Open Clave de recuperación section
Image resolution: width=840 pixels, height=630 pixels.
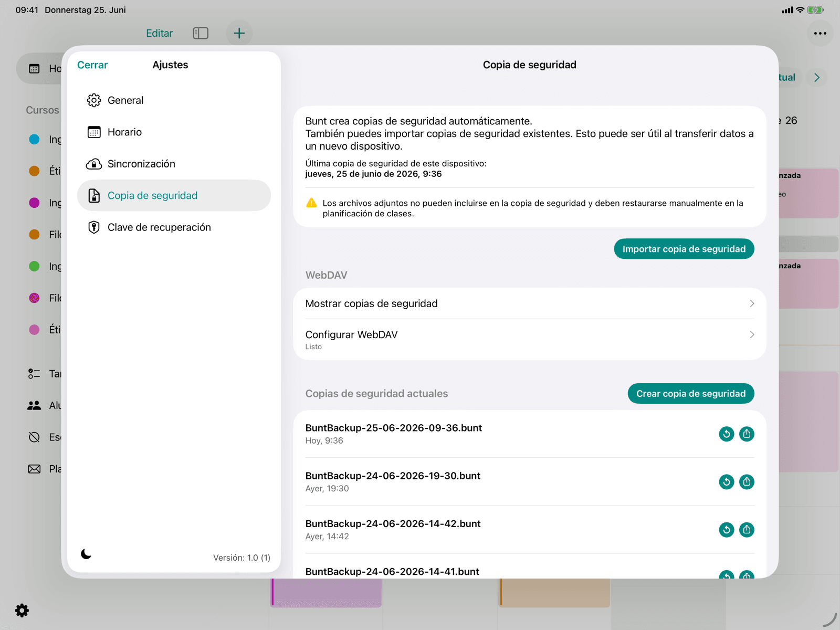[x=174, y=227]
